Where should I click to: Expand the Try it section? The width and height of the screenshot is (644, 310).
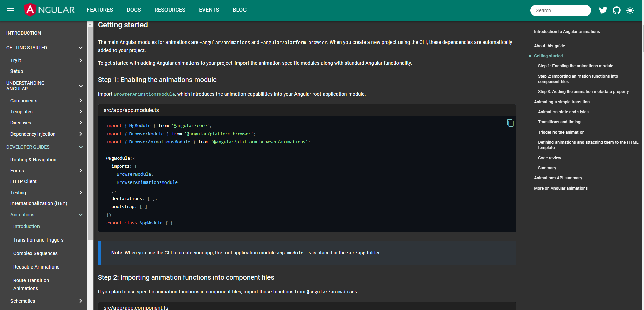coord(81,60)
